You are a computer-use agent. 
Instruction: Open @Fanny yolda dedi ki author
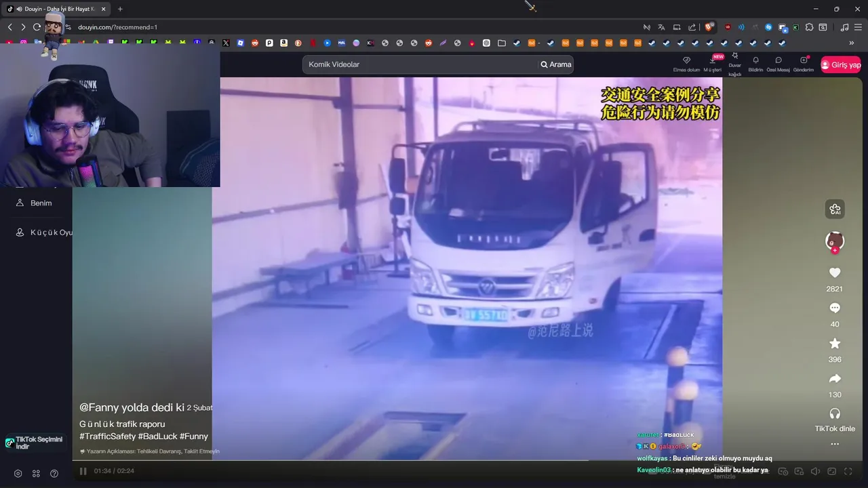(132, 407)
